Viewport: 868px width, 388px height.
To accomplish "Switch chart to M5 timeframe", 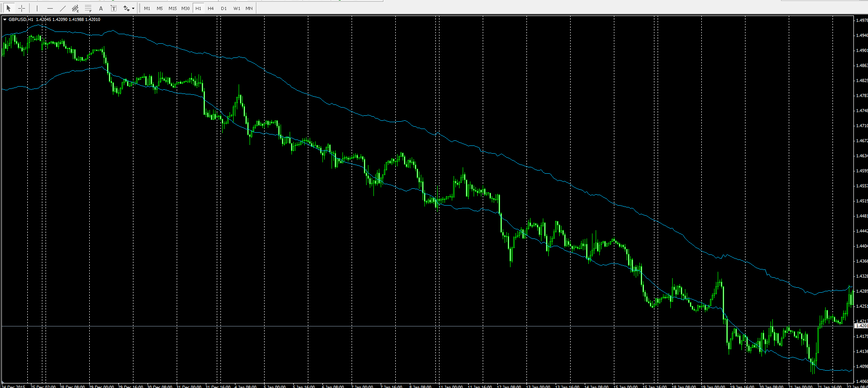I will click(160, 8).
